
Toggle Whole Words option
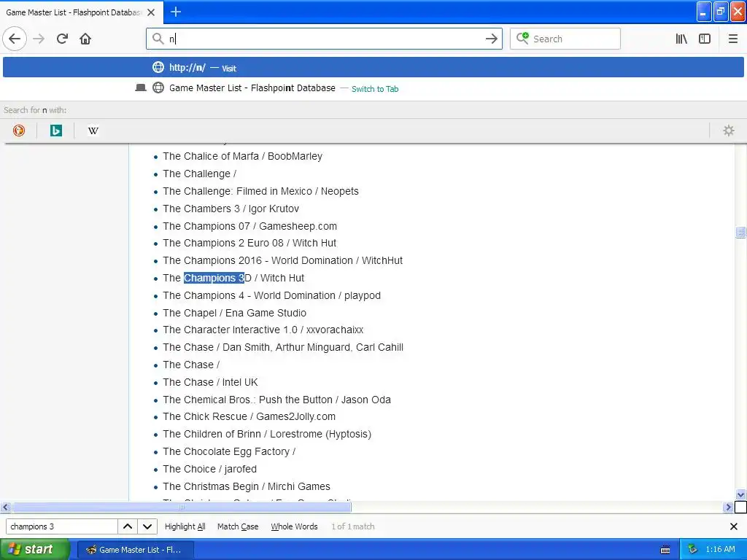(x=294, y=526)
